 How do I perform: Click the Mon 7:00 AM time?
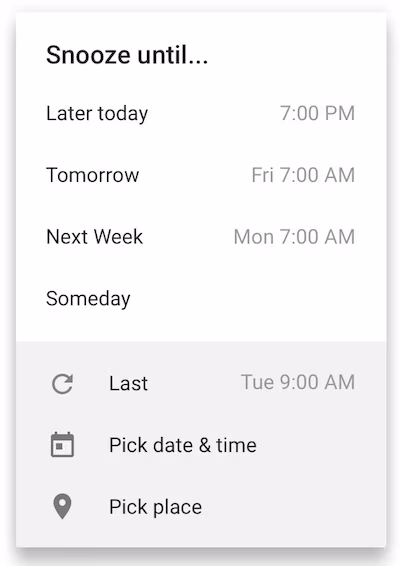coord(294,237)
